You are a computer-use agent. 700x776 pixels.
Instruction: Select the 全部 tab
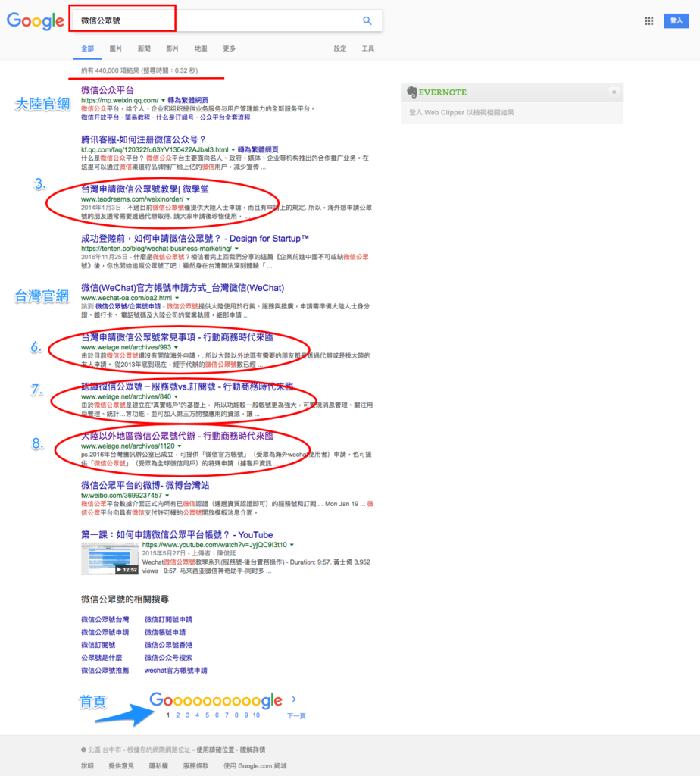pyautogui.click(x=88, y=48)
